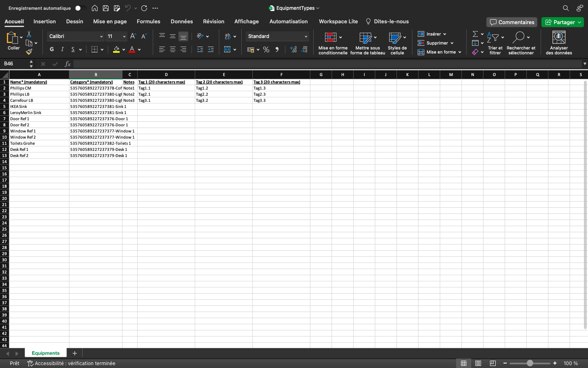Click the B46 name box field

pos(15,64)
